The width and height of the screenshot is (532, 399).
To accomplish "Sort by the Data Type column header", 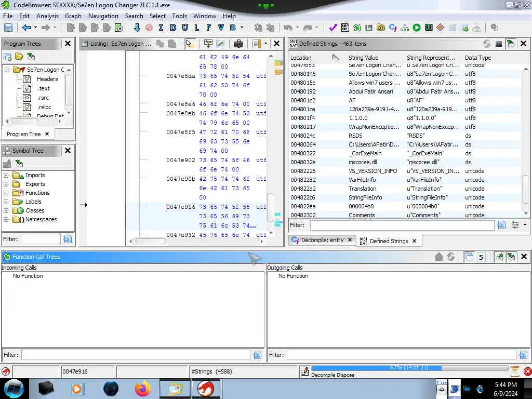I will pos(478,58).
